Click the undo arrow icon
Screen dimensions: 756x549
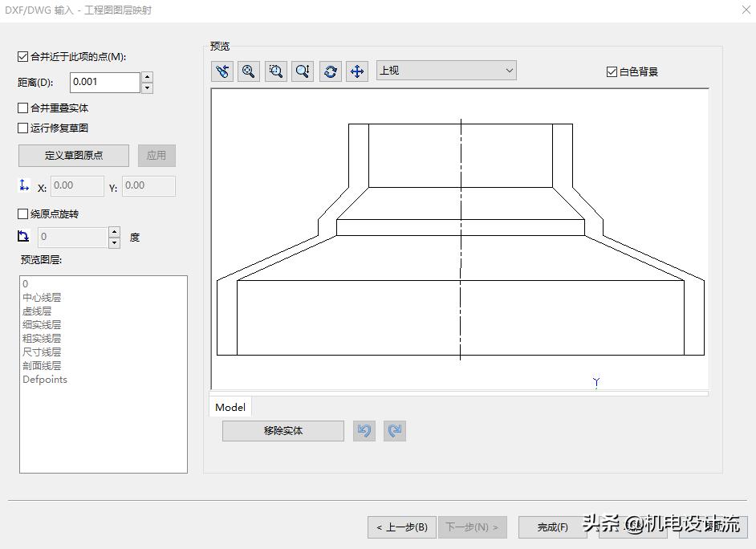[x=364, y=431]
